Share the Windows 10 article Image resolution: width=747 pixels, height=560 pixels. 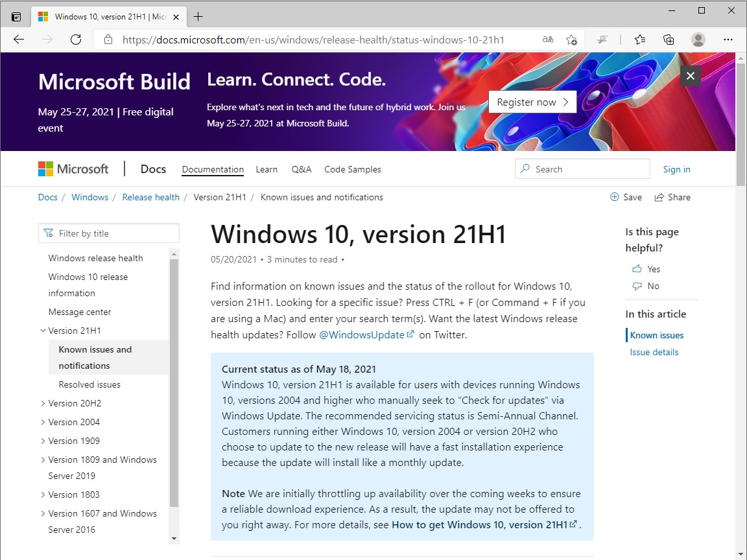tap(672, 197)
